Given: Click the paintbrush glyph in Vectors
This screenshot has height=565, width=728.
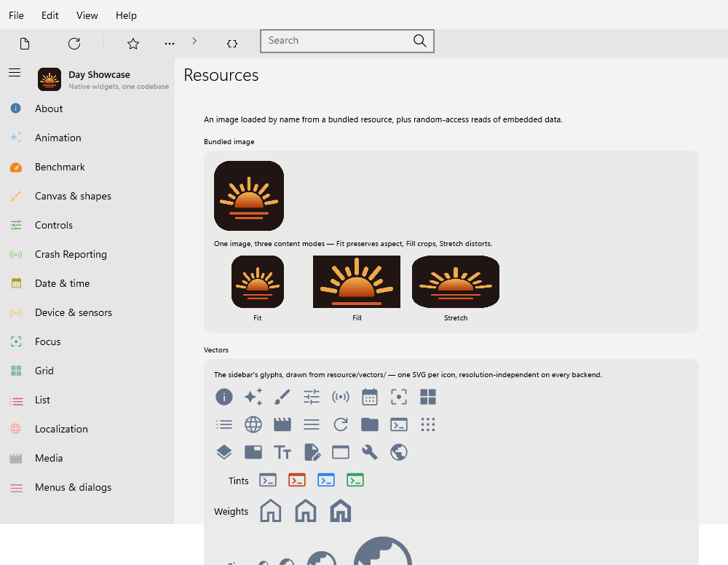Looking at the screenshot, I should (x=282, y=397).
